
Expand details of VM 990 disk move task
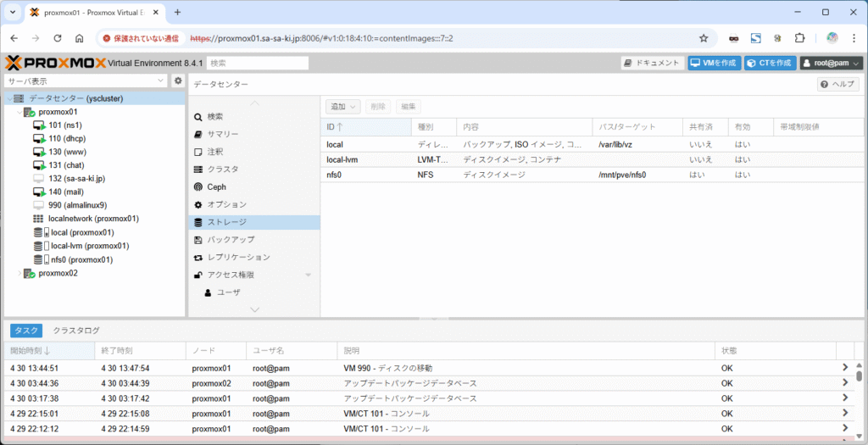tap(845, 368)
